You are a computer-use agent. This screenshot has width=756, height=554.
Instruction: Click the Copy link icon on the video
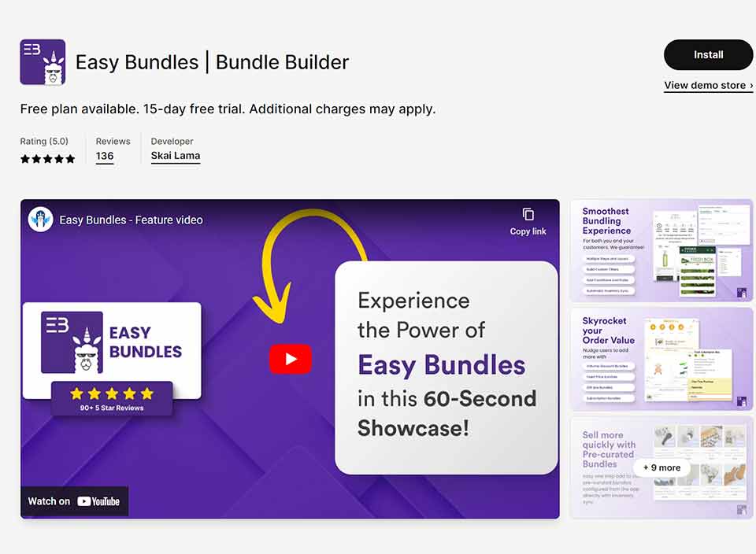coord(528,222)
